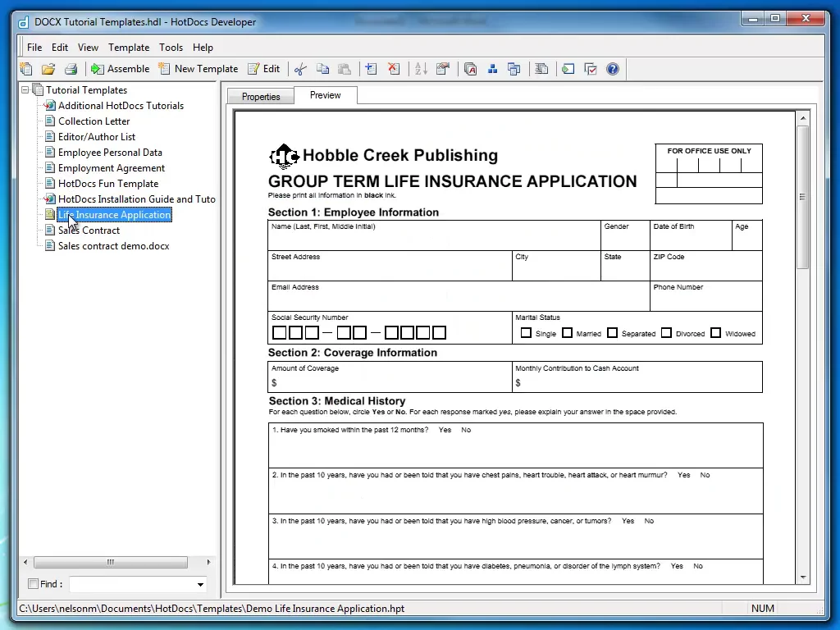Click the Remove item red X icon
This screenshot has width=840, height=630.
click(x=394, y=69)
